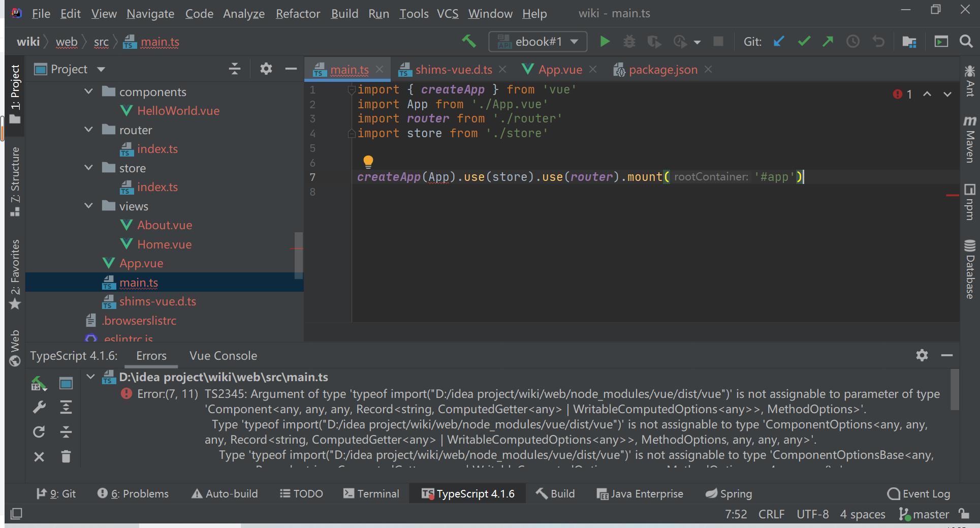Open Project view selector dropdown
Image resolution: width=980 pixels, height=528 pixels.
point(101,69)
